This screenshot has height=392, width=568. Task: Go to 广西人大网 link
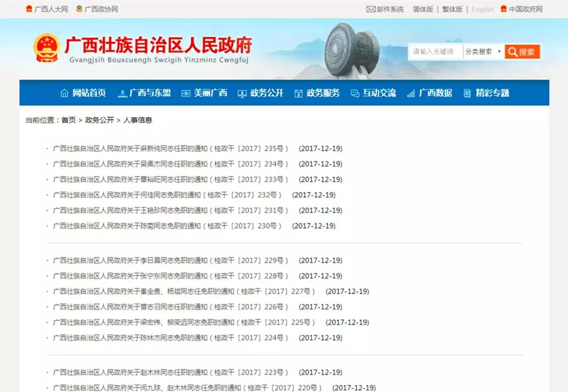click(x=51, y=9)
